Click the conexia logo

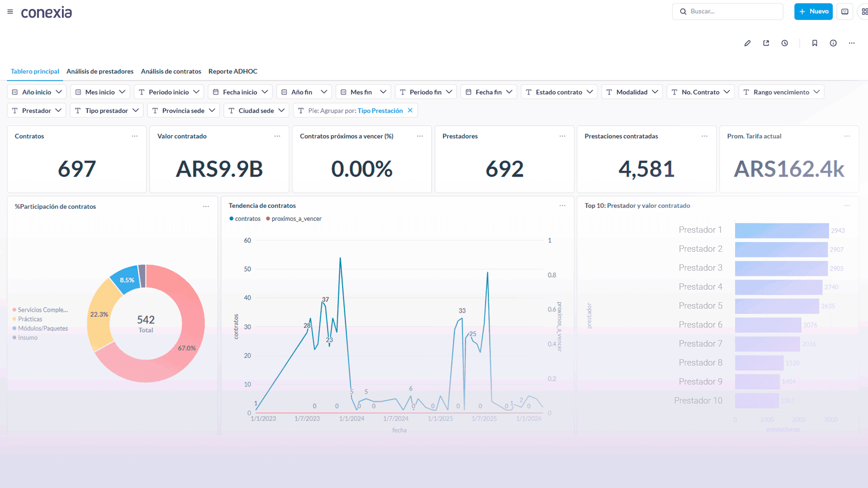click(x=47, y=12)
